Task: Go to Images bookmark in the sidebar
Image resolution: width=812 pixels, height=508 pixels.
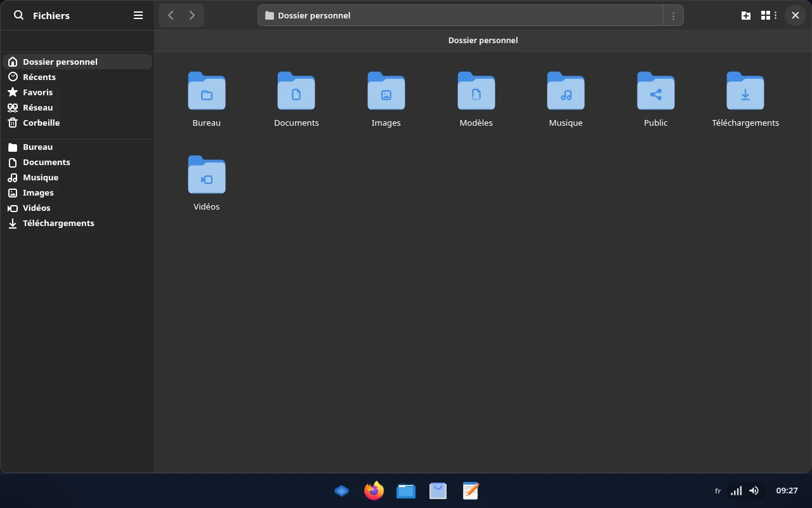Action: [x=77, y=192]
